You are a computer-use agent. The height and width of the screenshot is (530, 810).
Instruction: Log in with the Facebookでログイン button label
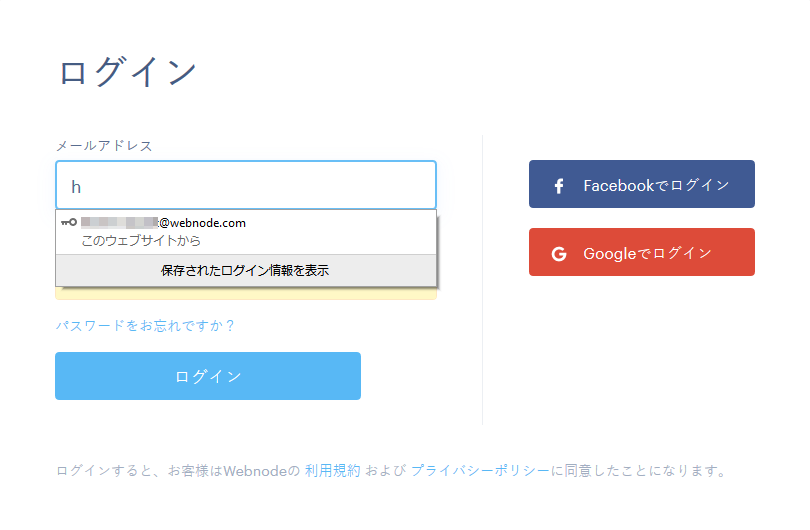pos(656,185)
